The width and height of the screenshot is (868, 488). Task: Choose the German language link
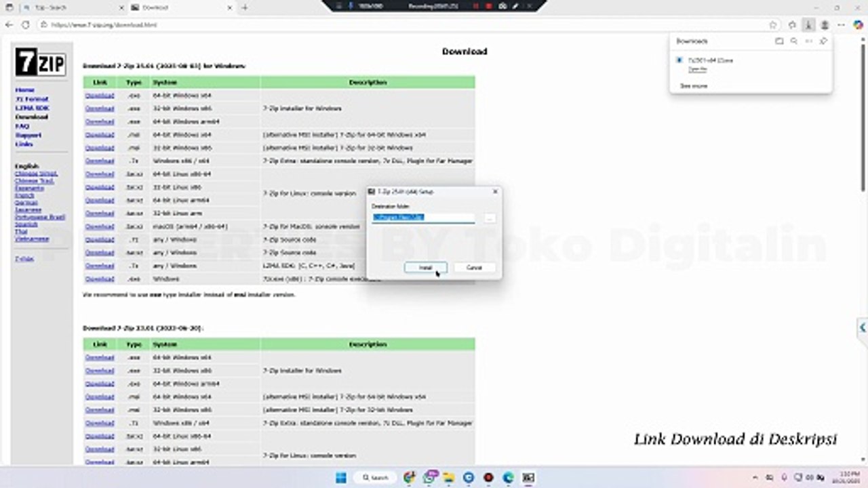26,203
